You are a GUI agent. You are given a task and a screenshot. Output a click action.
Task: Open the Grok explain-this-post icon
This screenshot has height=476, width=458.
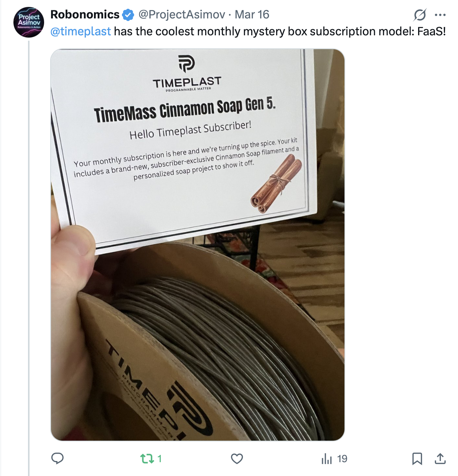point(420,15)
